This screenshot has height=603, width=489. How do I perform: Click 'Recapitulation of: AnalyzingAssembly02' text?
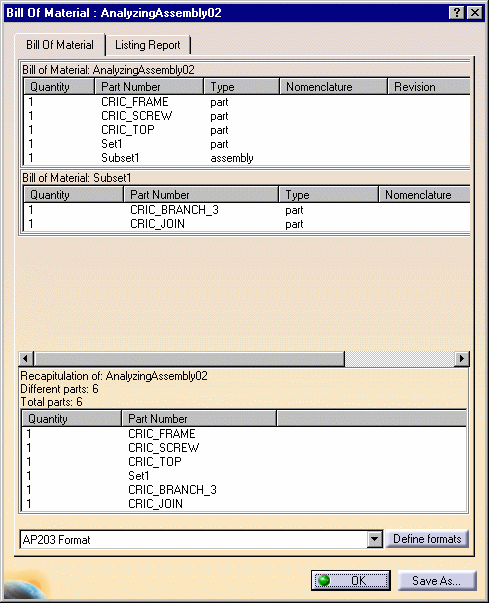(x=114, y=376)
